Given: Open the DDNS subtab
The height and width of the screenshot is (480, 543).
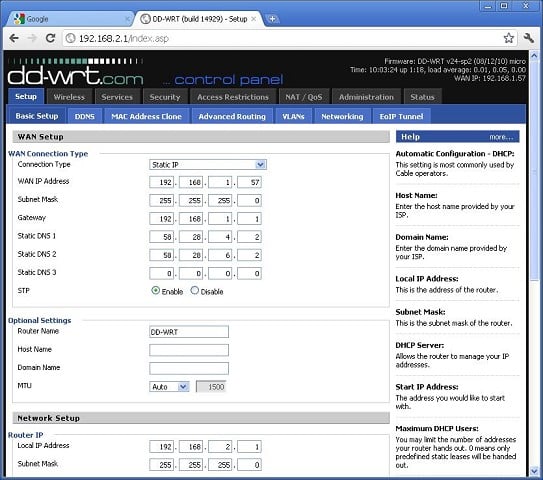Looking at the screenshot, I should pos(84,116).
